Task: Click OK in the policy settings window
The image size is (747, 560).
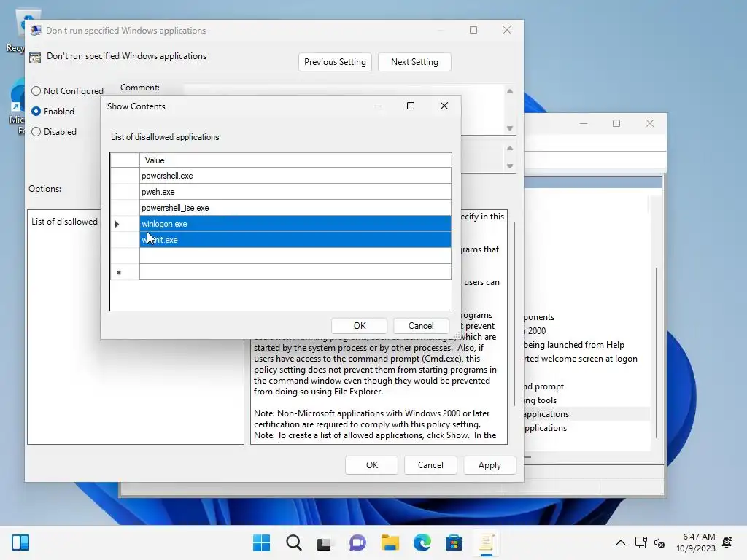Action: tap(371, 465)
